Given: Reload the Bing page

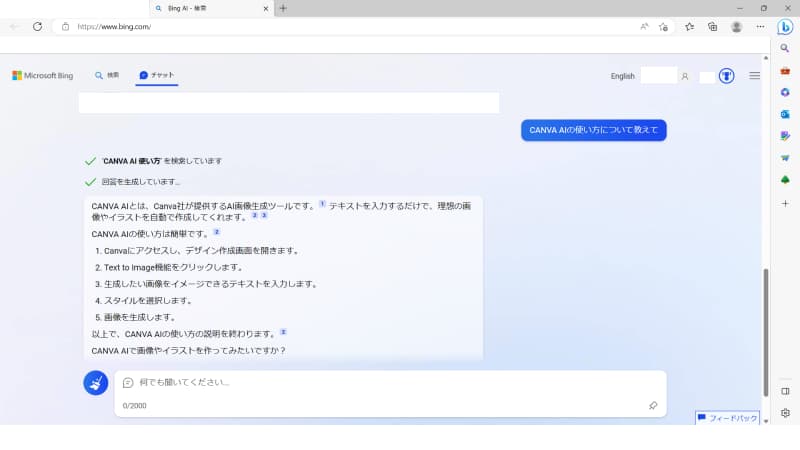Looking at the screenshot, I should (x=37, y=27).
